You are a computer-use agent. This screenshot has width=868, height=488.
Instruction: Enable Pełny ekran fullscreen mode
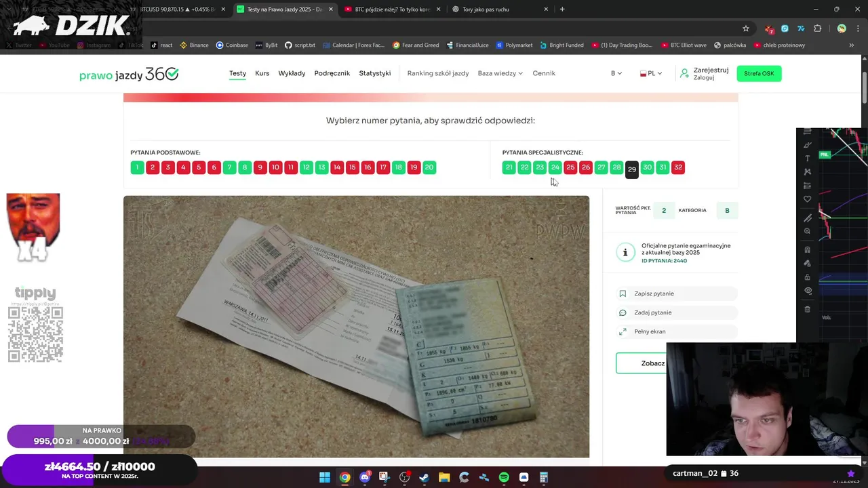pyautogui.click(x=676, y=331)
